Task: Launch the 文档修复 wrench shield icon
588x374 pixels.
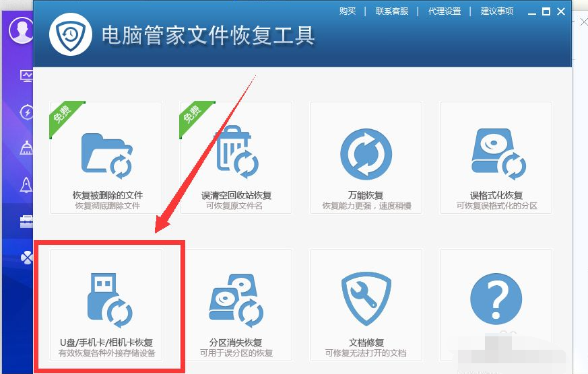Action: pos(366,299)
